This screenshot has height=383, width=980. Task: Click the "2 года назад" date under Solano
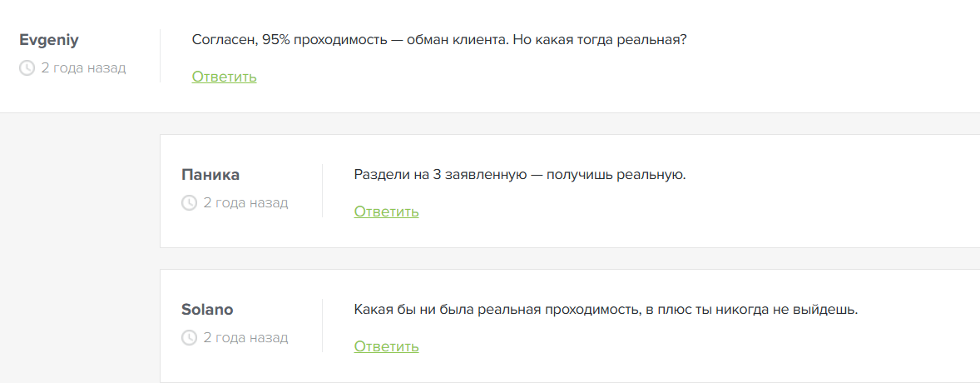coord(245,337)
